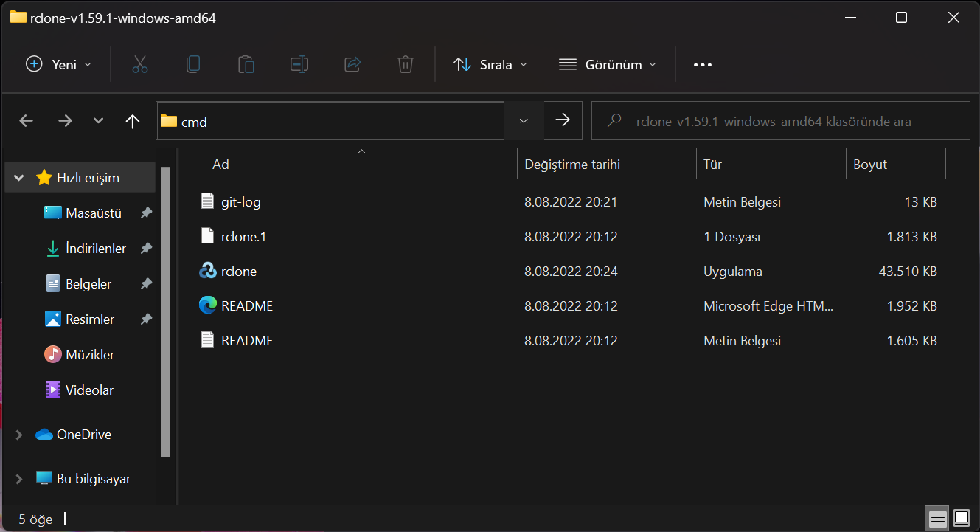Viewport: 980px width, 532px height.
Task: Click the Bu bilgisayar monitor icon
Action: point(44,479)
